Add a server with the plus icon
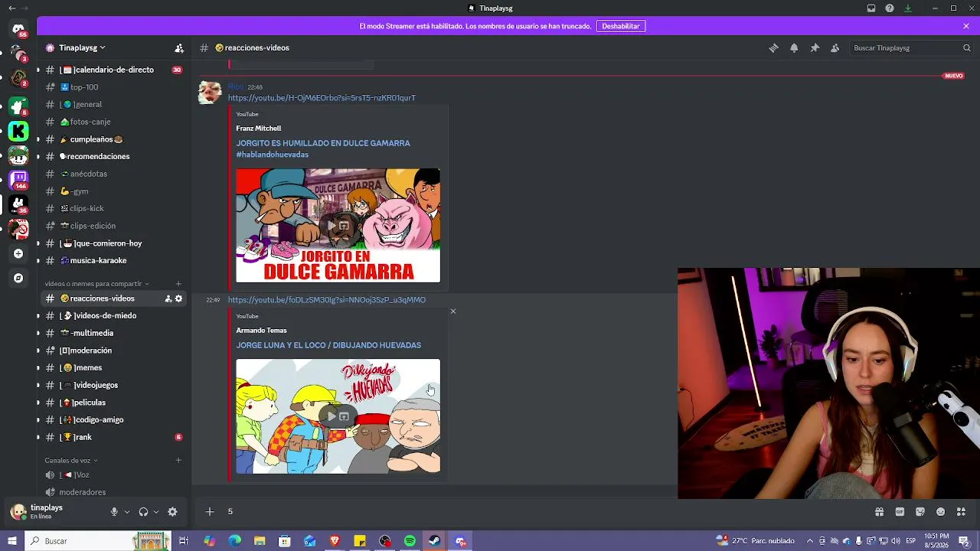Viewport: 980px width, 551px height. click(18, 253)
